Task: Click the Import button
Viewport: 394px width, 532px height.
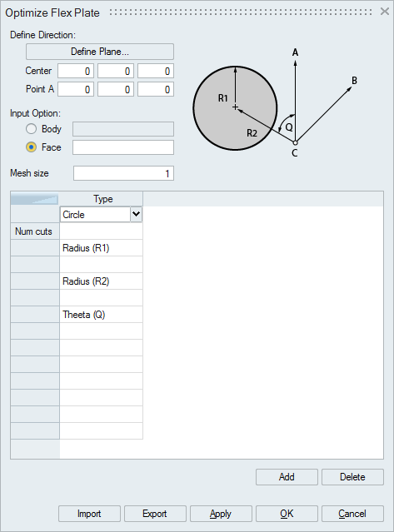Action: pos(89,514)
